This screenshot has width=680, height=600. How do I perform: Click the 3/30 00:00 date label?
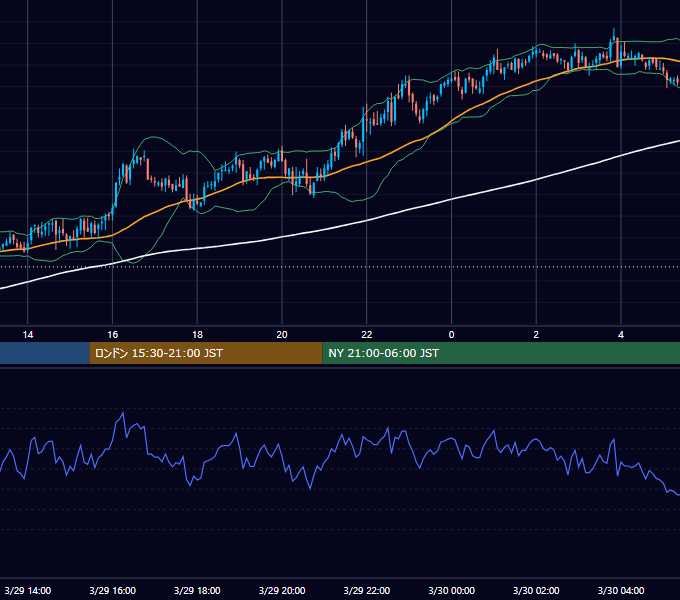(451, 590)
